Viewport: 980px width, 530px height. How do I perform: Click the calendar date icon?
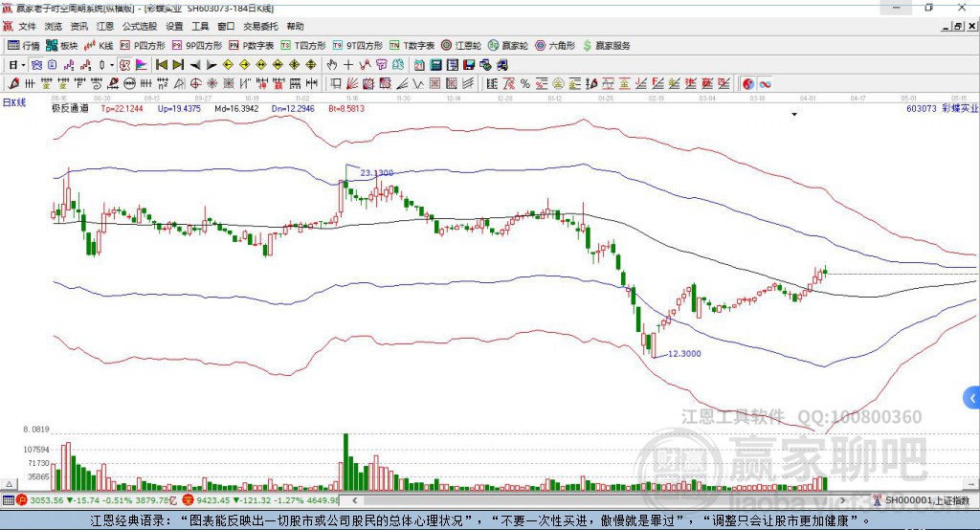(x=419, y=65)
